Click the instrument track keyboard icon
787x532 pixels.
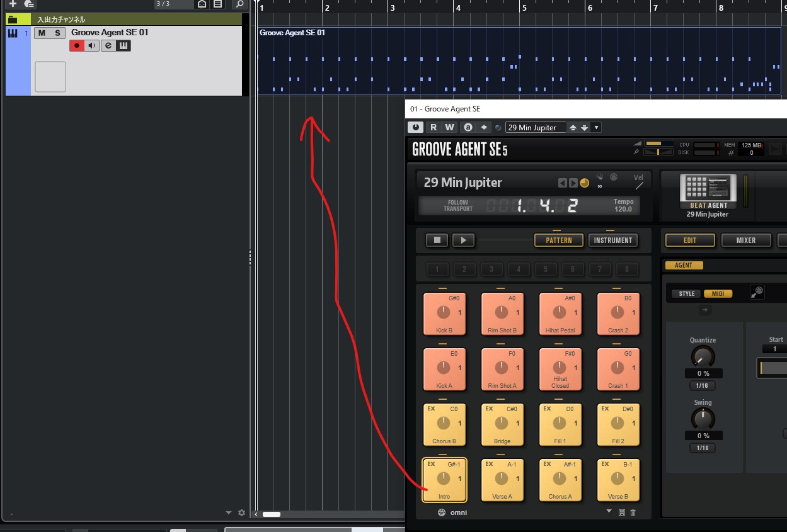(13, 33)
